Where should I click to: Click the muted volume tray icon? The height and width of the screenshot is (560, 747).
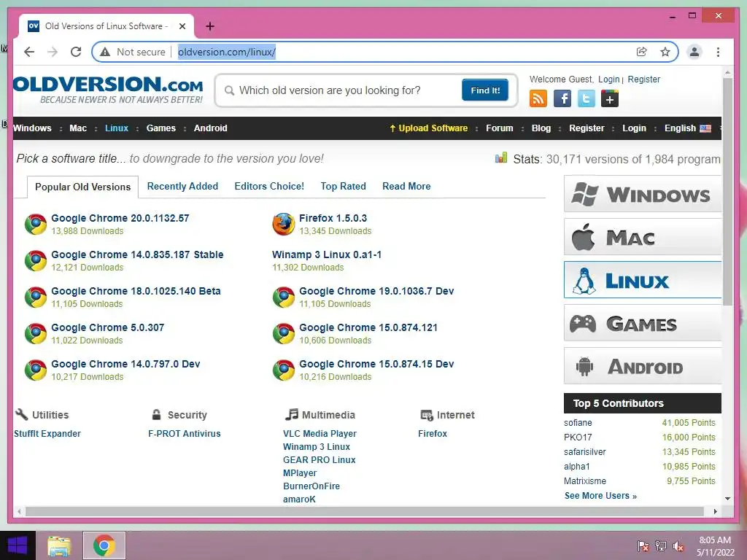(x=678, y=545)
